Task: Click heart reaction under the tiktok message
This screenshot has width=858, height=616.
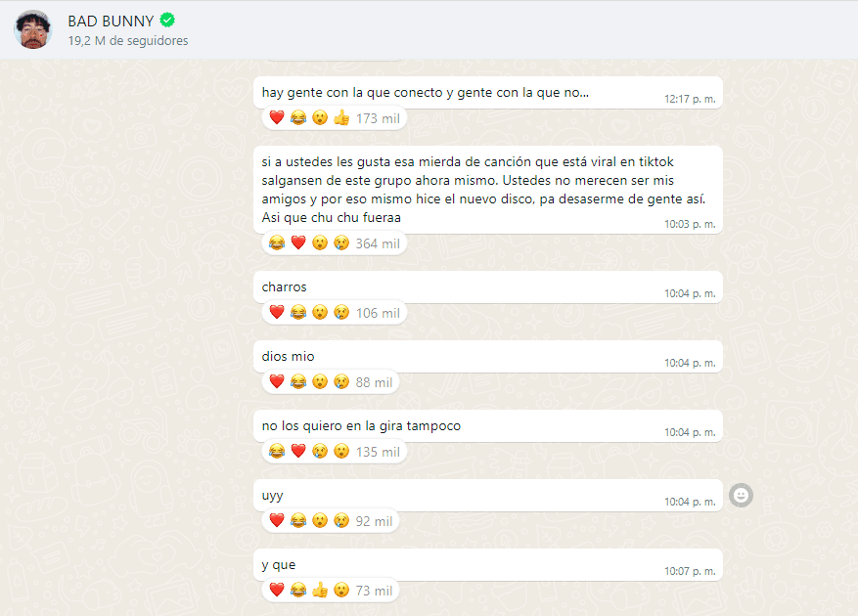Action: point(298,242)
